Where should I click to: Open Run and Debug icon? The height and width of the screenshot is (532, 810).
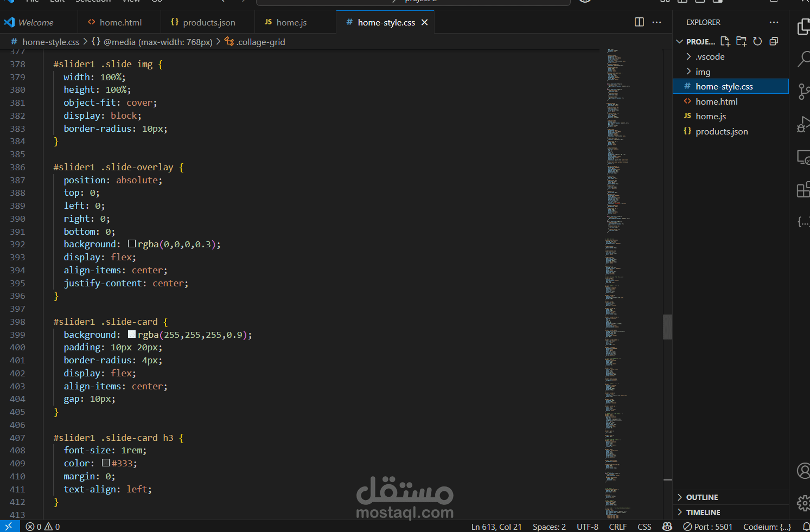point(803,125)
